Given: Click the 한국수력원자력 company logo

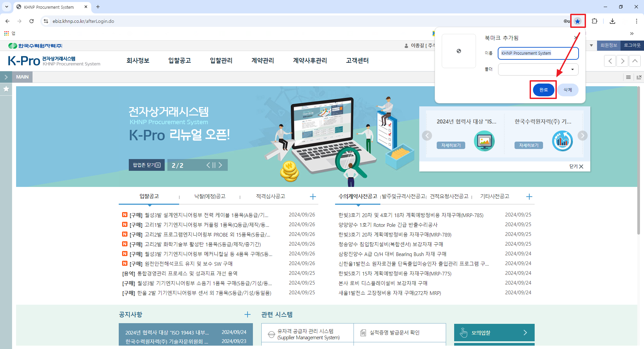Looking at the screenshot, I should 35,46.
